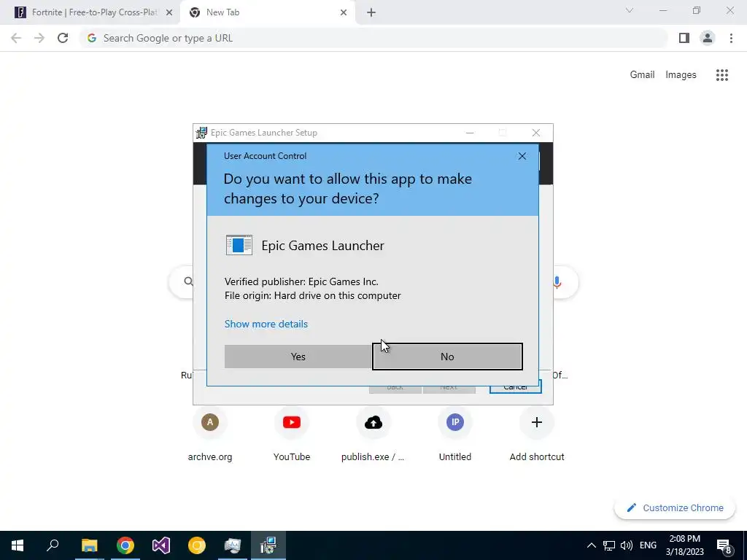Click the monitor picture taskbar app
Image resolution: width=747 pixels, height=560 pixels.
pyautogui.click(x=233, y=545)
